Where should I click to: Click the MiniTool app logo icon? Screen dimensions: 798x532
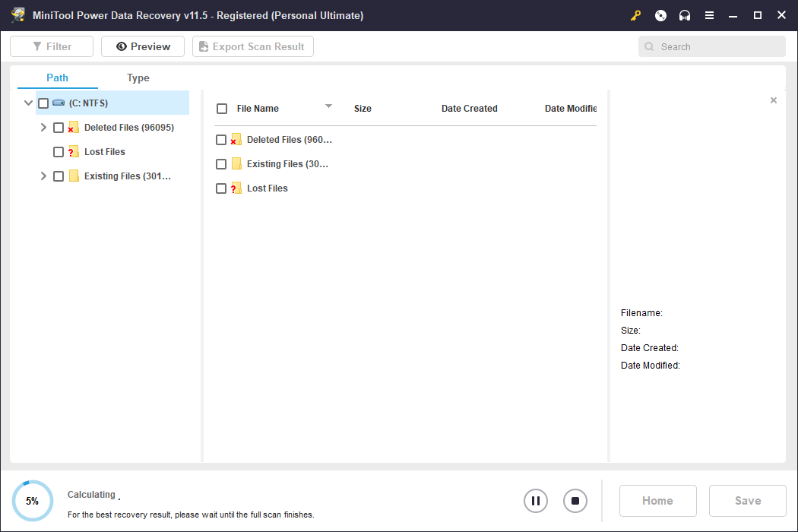17,14
